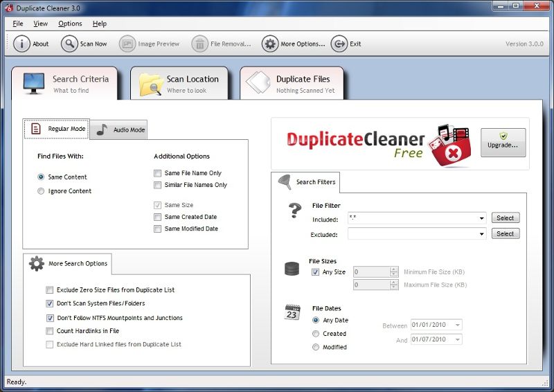554x392 pixels.
Task: Enable Same File Name Only checkbox
Action: click(x=158, y=173)
